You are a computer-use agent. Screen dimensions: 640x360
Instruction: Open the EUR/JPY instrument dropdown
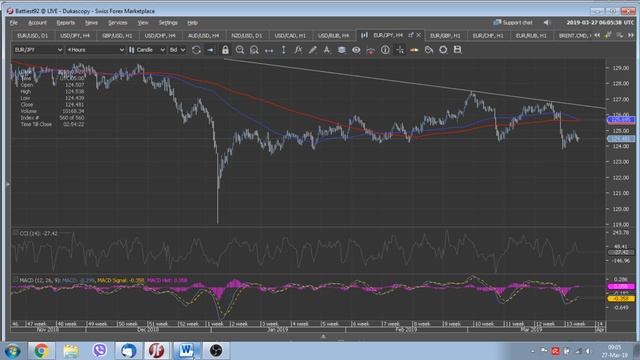tap(38, 50)
